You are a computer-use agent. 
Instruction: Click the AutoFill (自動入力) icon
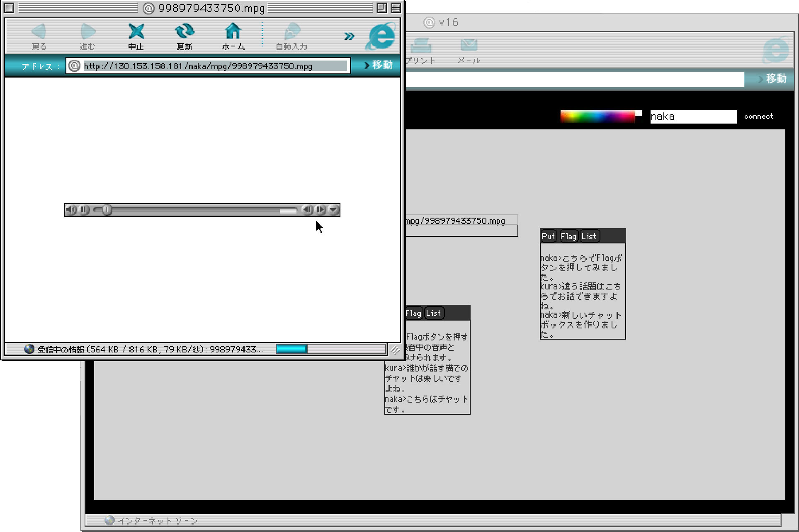point(292,32)
